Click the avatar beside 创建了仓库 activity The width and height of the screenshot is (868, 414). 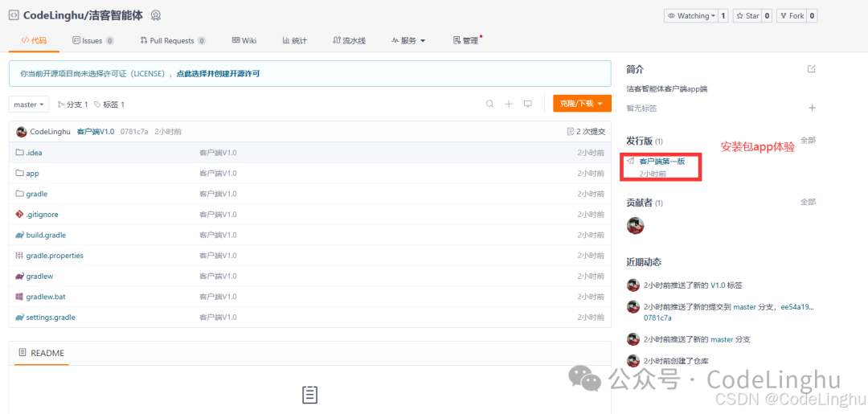point(633,361)
